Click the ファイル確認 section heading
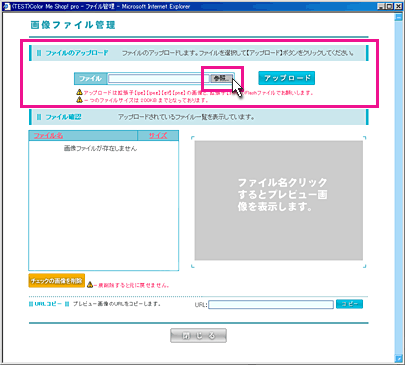Image resolution: width=405 pixels, height=366 pixels. click(63, 117)
